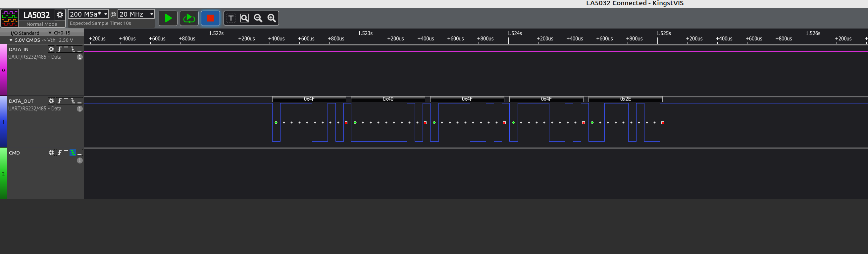Enable low level trigger on DATA_OUT

pos(79,101)
